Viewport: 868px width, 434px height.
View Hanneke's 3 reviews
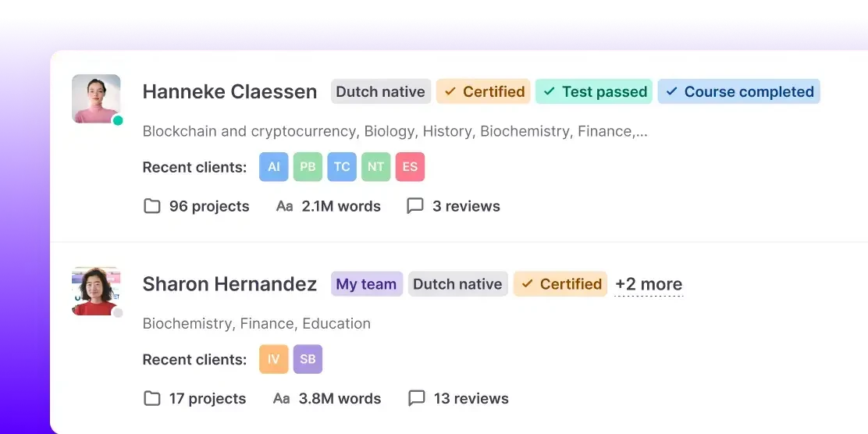point(466,206)
